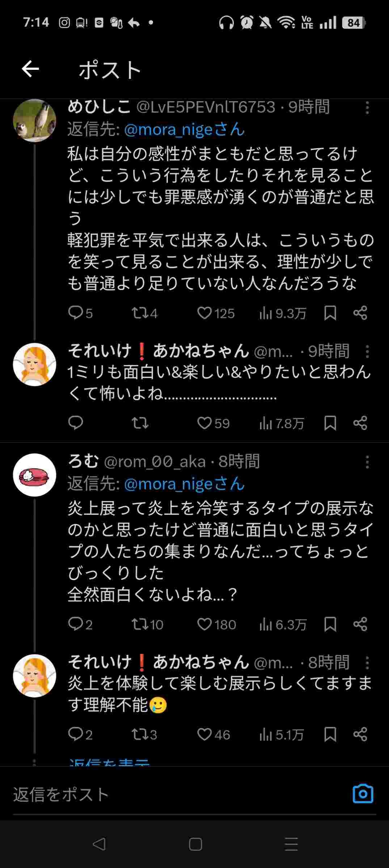Share あかねちゃん's reply with 46 likes
This screenshot has height=868, width=389.
point(360,735)
